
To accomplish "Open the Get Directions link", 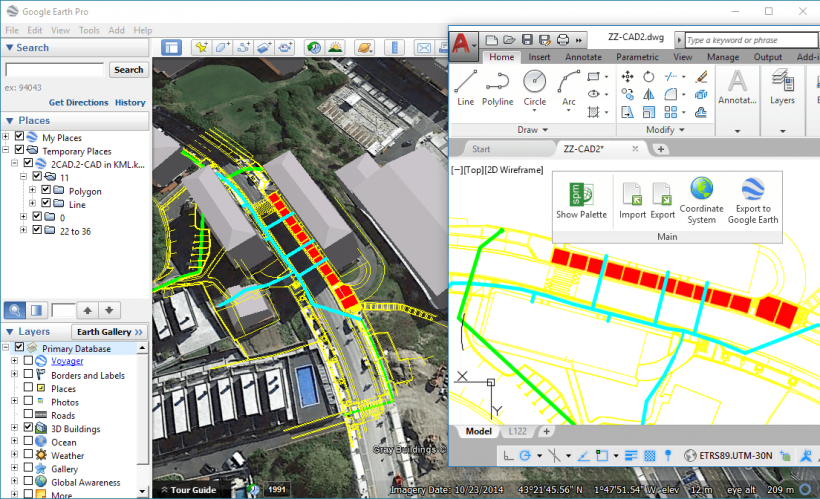I will (79, 103).
